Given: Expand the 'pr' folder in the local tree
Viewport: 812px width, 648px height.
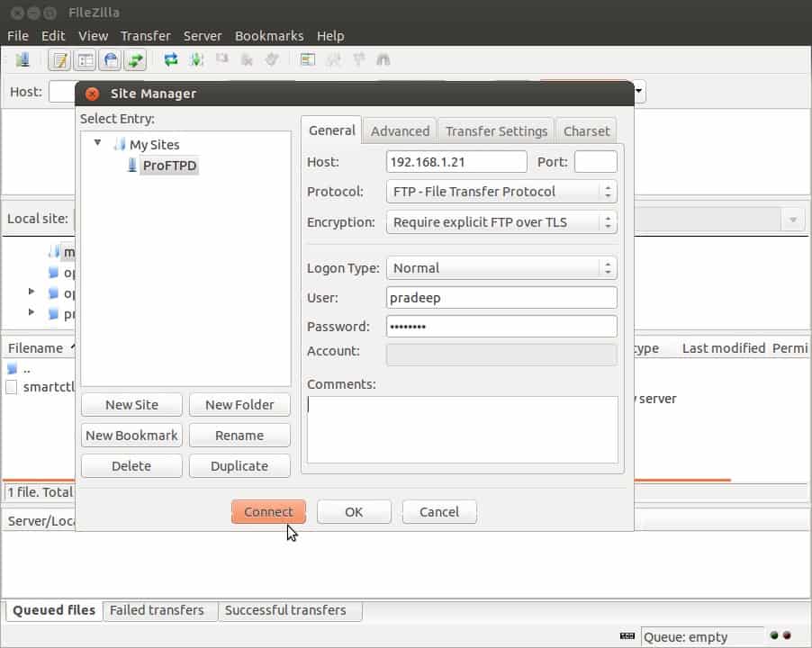Looking at the screenshot, I should tap(32, 312).
